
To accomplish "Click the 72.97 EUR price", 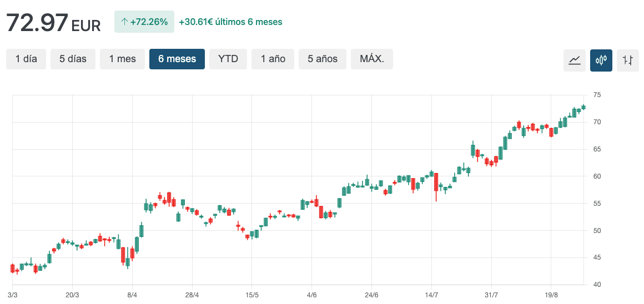I will pyautogui.click(x=53, y=23).
